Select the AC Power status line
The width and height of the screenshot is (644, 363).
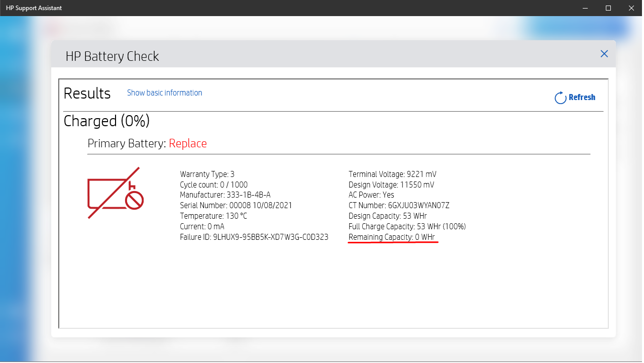click(x=371, y=195)
